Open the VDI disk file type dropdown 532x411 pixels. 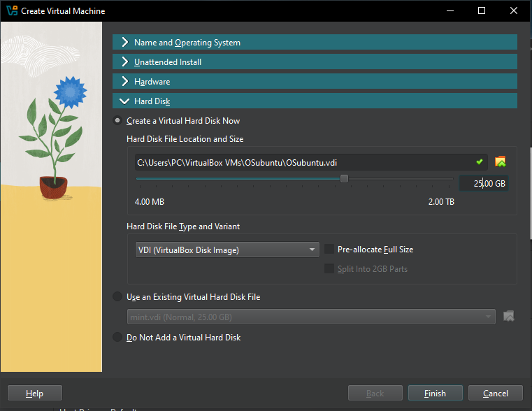(227, 250)
